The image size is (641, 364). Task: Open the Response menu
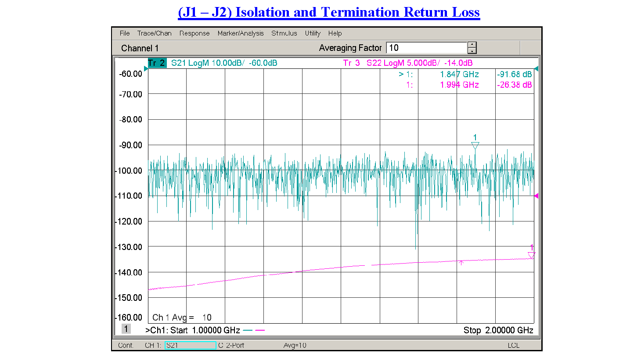click(194, 33)
